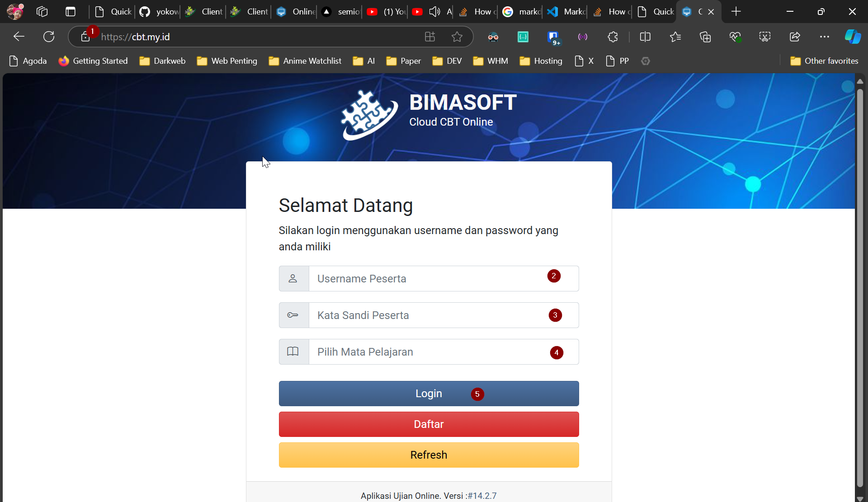This screenshot has width=868, height=502.
Task: Open browser extensions puzzle icon
Action: [x=613, y=37]
